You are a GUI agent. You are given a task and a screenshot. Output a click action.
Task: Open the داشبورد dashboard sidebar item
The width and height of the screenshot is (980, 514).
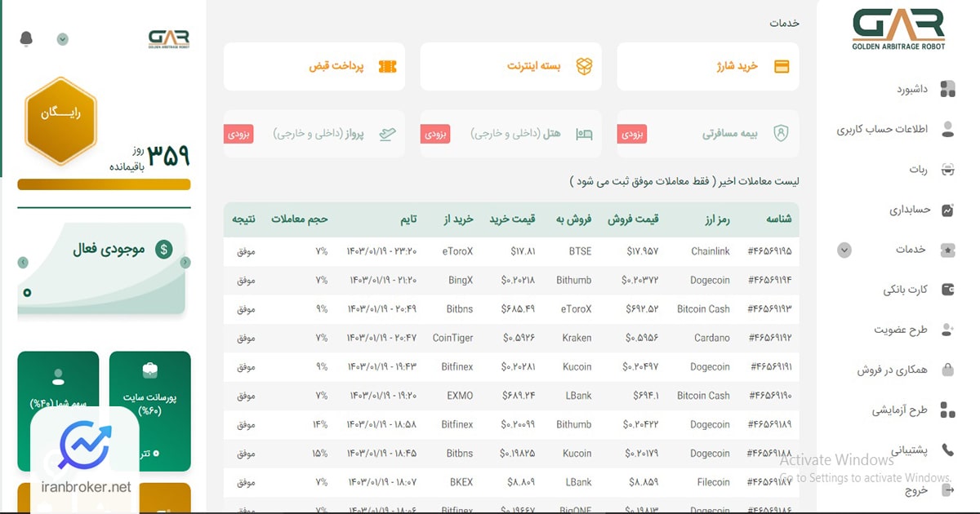913,89
